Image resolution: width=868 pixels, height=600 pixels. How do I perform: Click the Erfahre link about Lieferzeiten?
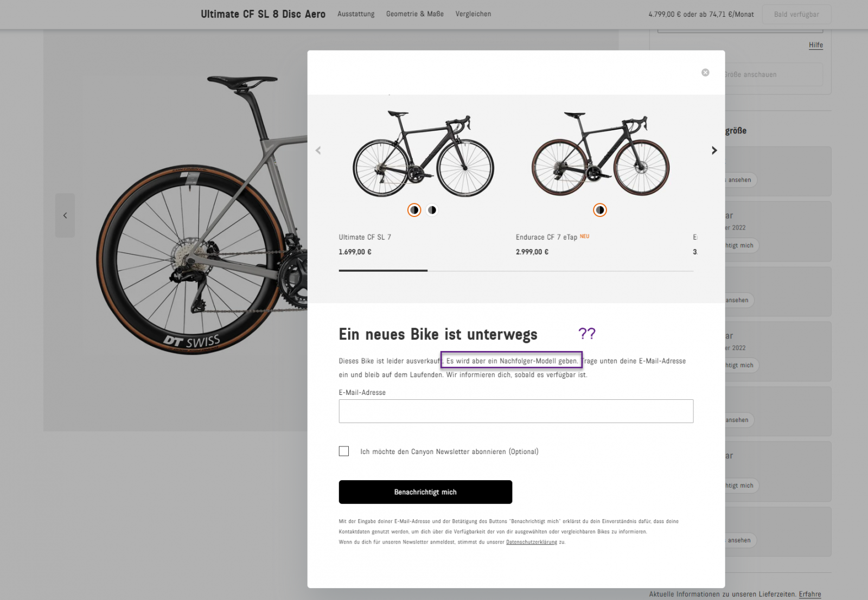(x=809, y=594)
